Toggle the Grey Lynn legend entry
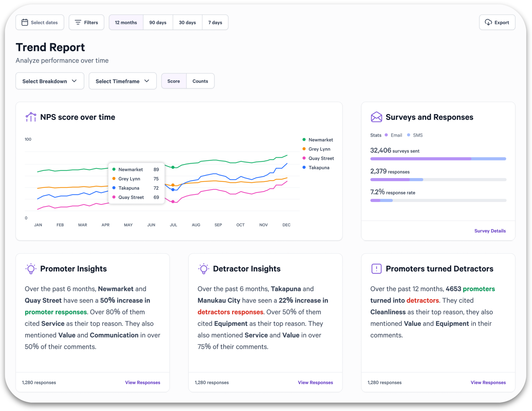532x411 pixels. click(x=319, y=149)
